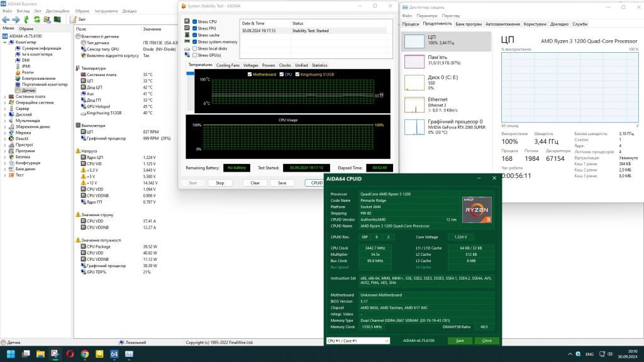Open CPU #1 / Core #1 dropdown
The image size is (644, 362).
coord(358,341)
